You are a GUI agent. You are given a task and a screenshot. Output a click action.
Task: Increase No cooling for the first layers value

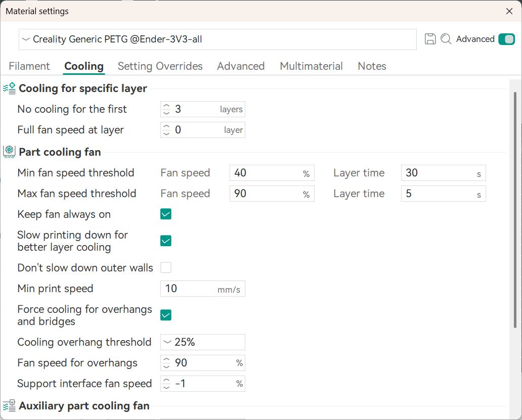click(x=166, y=106)
